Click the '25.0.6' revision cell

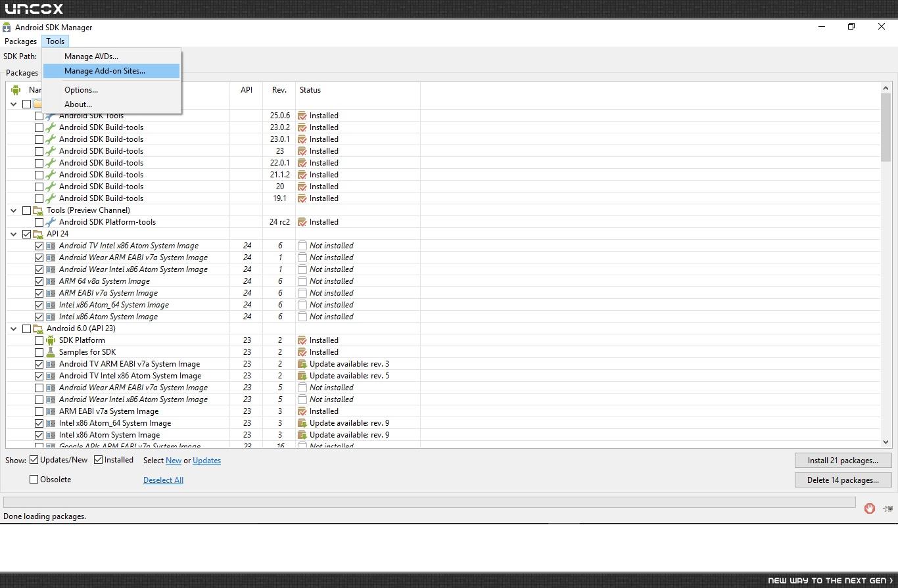279,116
